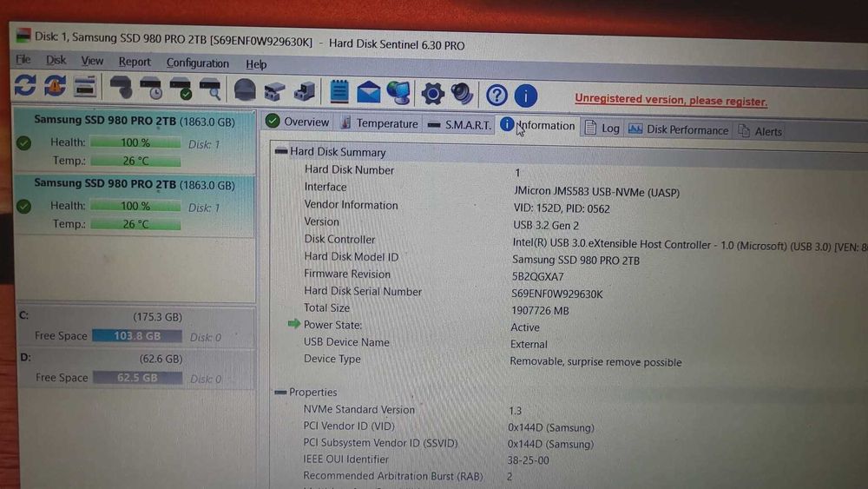Screen dimensions: 868x489
Task: Select the D: partition (62.6 GB) entry
Action: [135, 369]
